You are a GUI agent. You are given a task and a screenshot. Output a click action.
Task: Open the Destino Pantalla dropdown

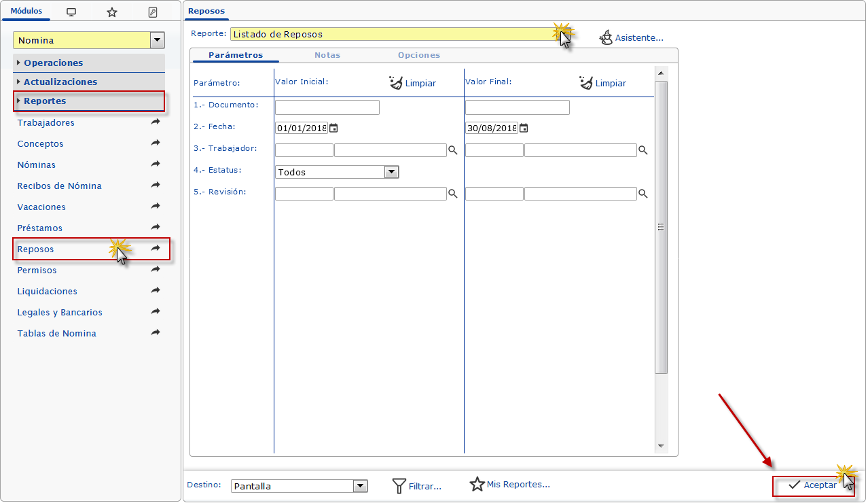click(x=361, y=486)
